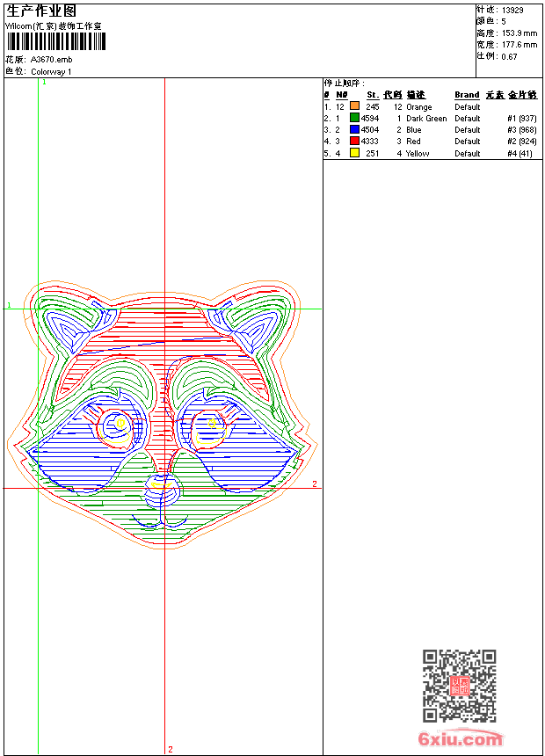
Task: Select stitch count '4504' in Blue row
Action: (x=370, y=130)
